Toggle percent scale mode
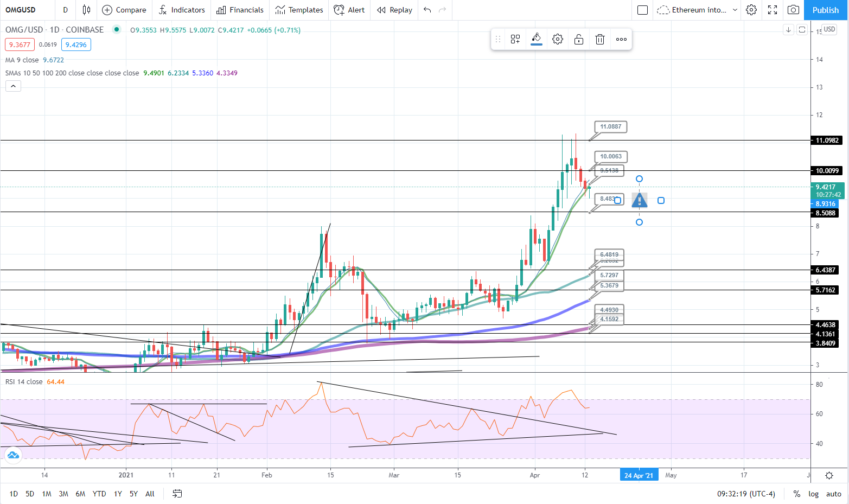 (796, 494)
